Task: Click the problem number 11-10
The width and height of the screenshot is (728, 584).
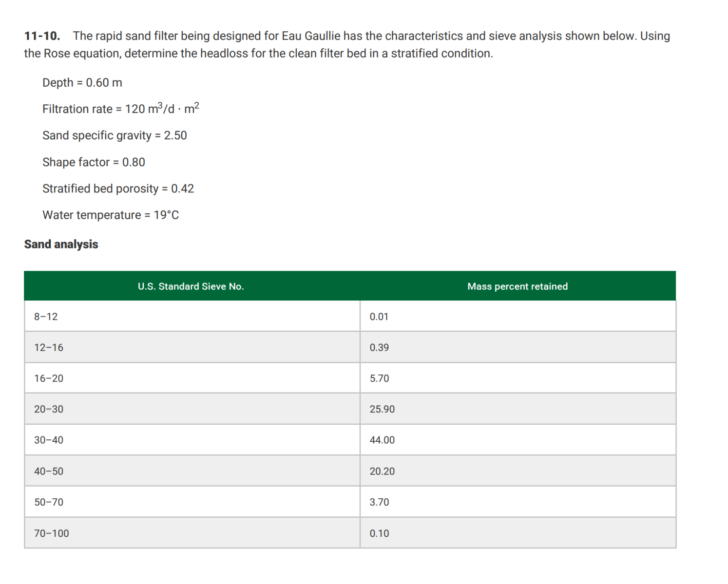Action: click(42, 36)
